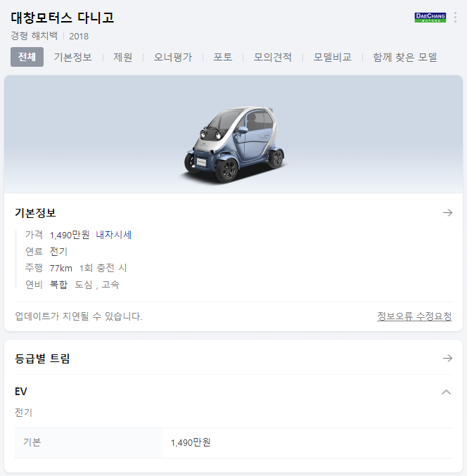Image resolution: width=467 pixels, height=476 pixels.
Task: Click the 복합 fuel economy label
Action: tap(58, 285)
